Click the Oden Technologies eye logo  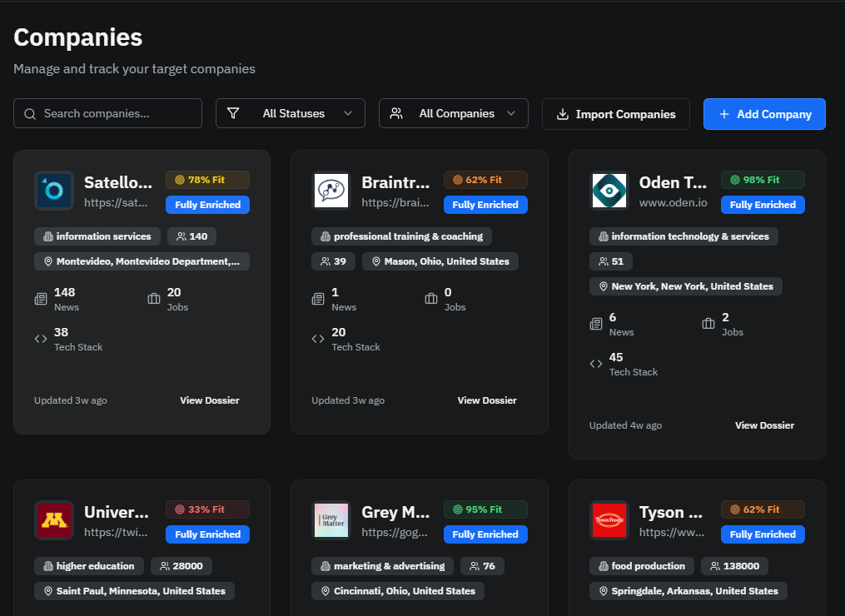(609, 191)
